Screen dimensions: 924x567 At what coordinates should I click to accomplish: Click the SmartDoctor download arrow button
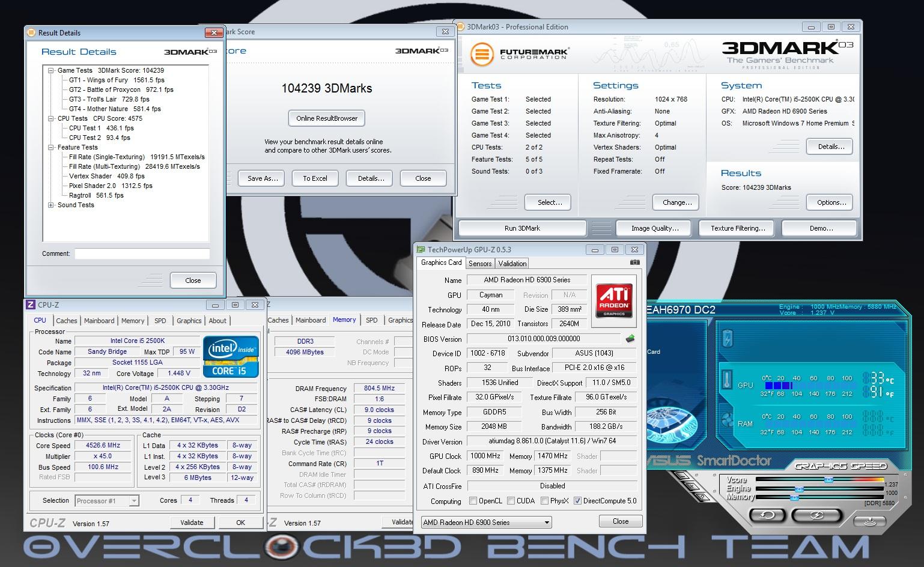click(869, 521)
